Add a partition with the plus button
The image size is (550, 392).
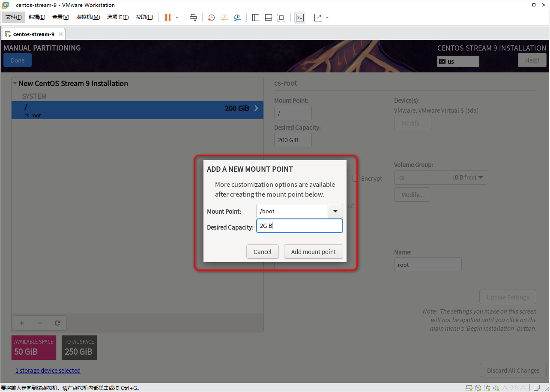tap(22, 323)
